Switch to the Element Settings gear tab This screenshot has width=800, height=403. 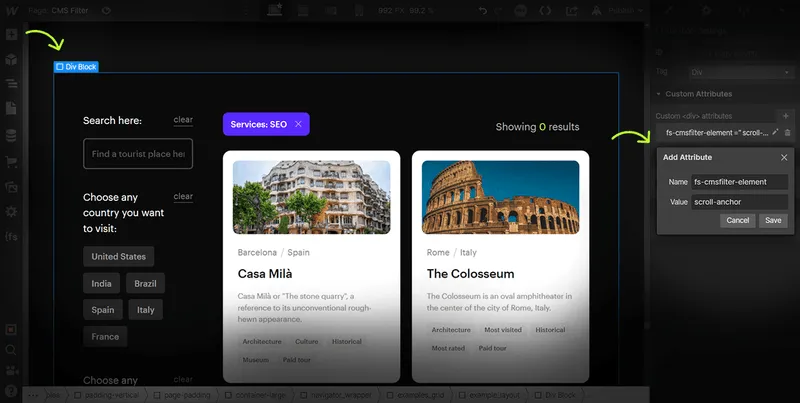point(706,10)
